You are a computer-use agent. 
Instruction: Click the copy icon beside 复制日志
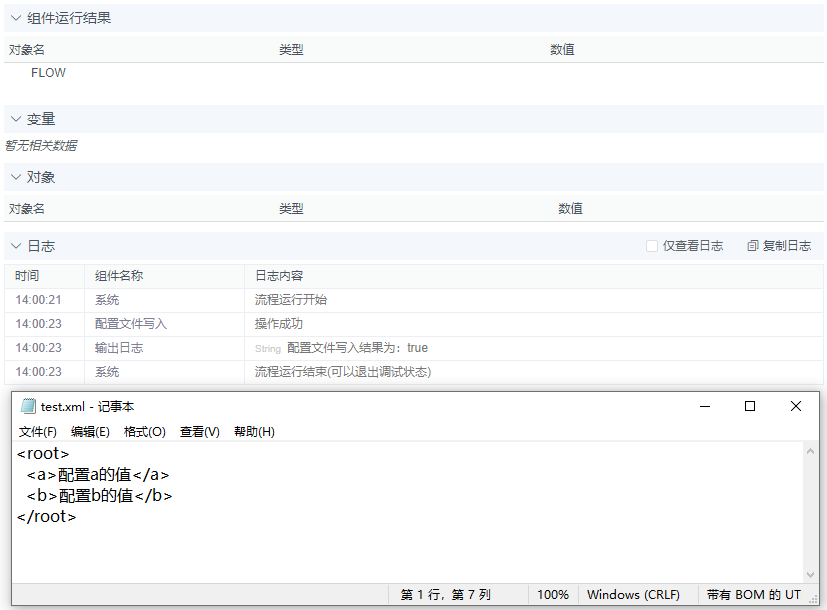[753, 246]
